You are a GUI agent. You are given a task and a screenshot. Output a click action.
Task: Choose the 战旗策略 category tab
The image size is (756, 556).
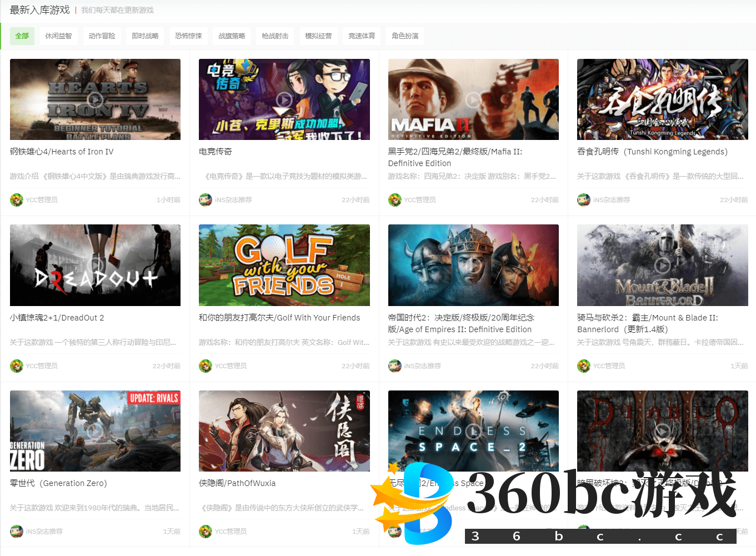(232, 36)
